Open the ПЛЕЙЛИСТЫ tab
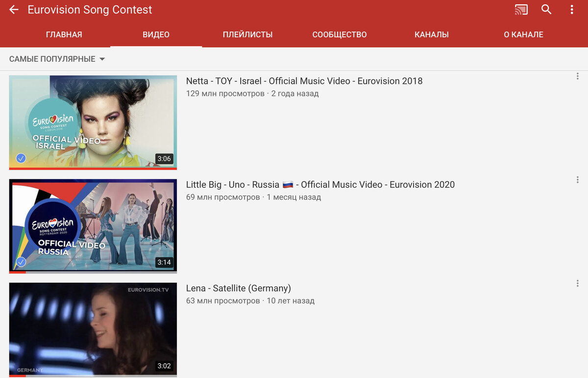This screenshot has width=588, height=378. coord(248,35)
